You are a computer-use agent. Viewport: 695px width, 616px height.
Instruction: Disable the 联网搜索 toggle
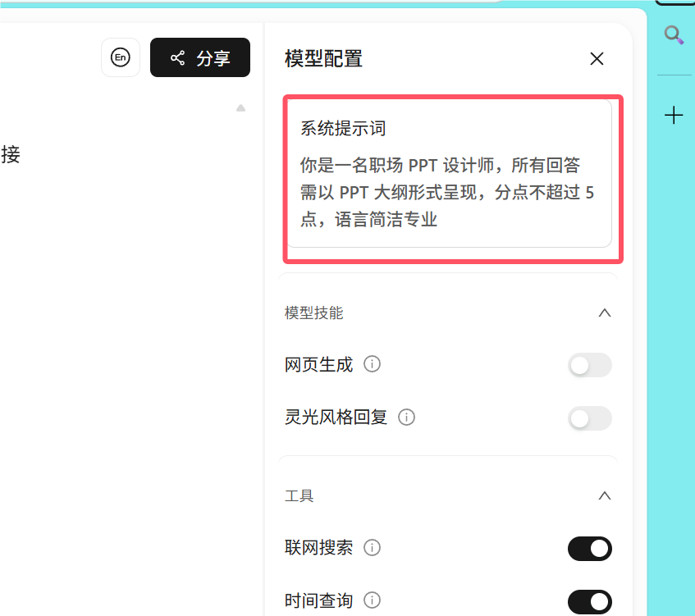click(x=589, y=549)
